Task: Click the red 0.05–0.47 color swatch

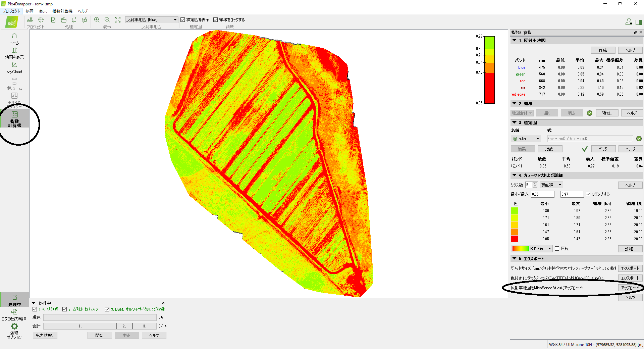Action: point(515,239)
